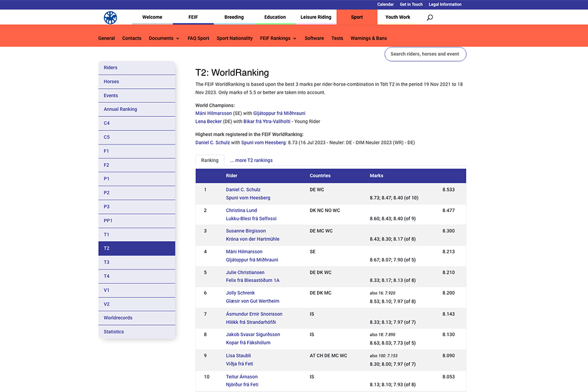Open rider Ásmundur Ernir Snorrason link
Screen dimensions: 588x392
[x=254, y=314]
